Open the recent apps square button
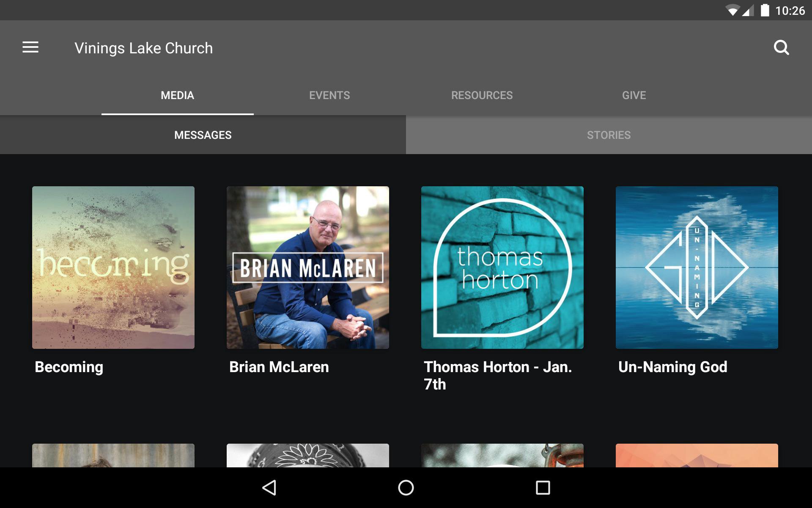Screen dimensions: 812x508 pyautogui.click(x=543, y=488)
